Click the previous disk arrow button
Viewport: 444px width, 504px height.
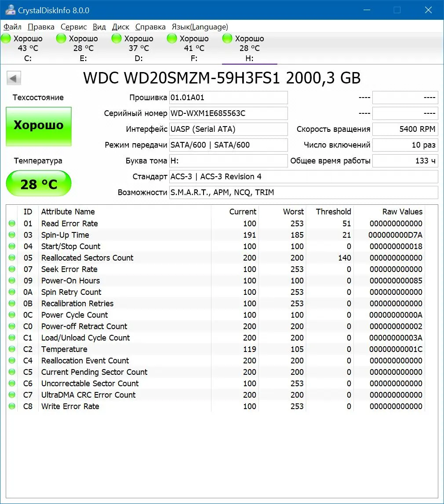(x=14, y=78)
